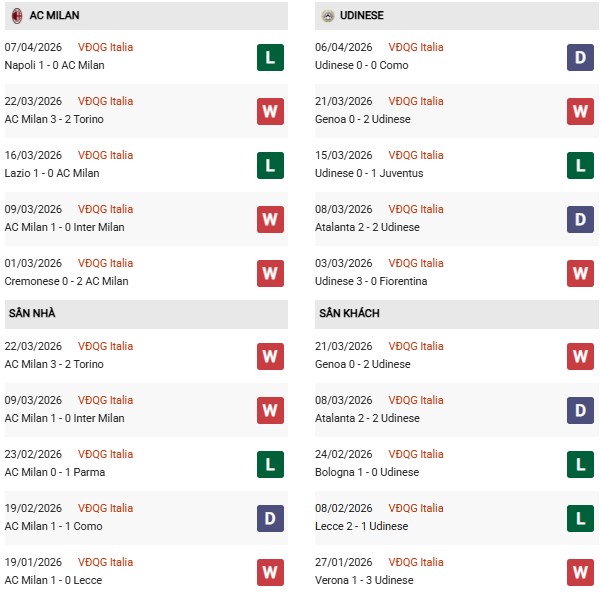600x594 pixels.
Task: Open VĐQG Italia link dated 07/04/2026
Action: pyautogui.click(x=105, y=47)
